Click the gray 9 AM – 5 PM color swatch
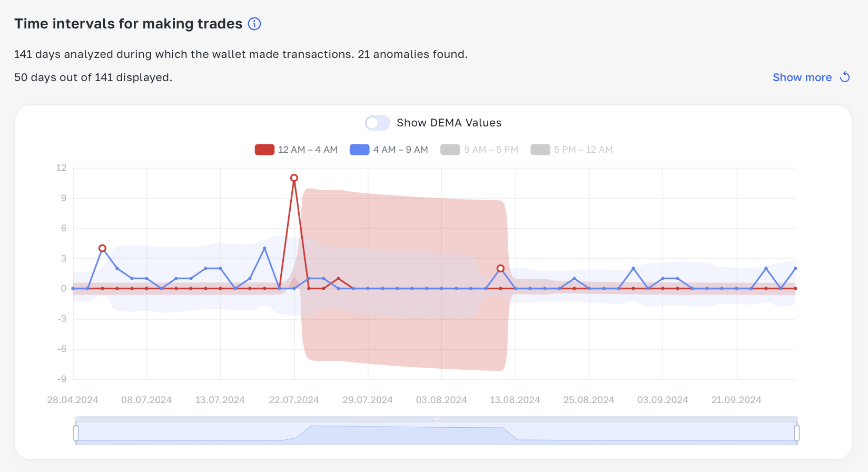The image size is (868, 472). click(450, 150)
